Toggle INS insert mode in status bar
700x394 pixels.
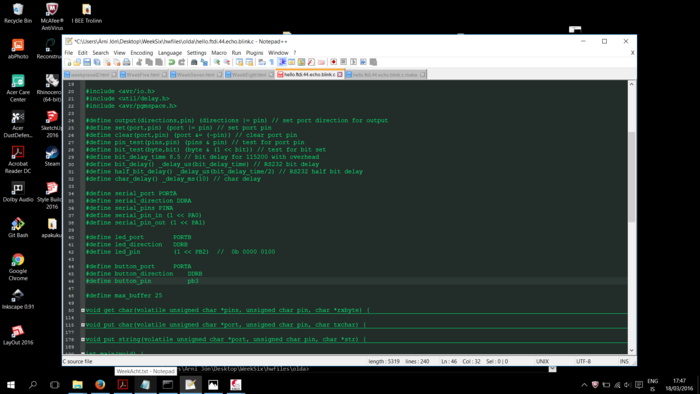tap(624, 361)
